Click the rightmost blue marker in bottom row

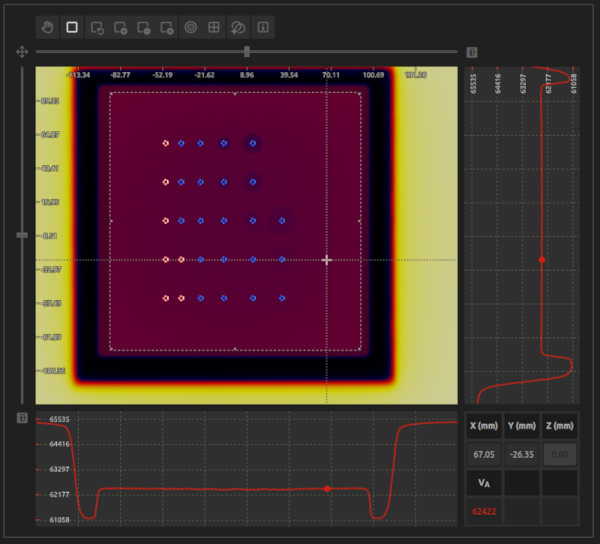point(282,298)
